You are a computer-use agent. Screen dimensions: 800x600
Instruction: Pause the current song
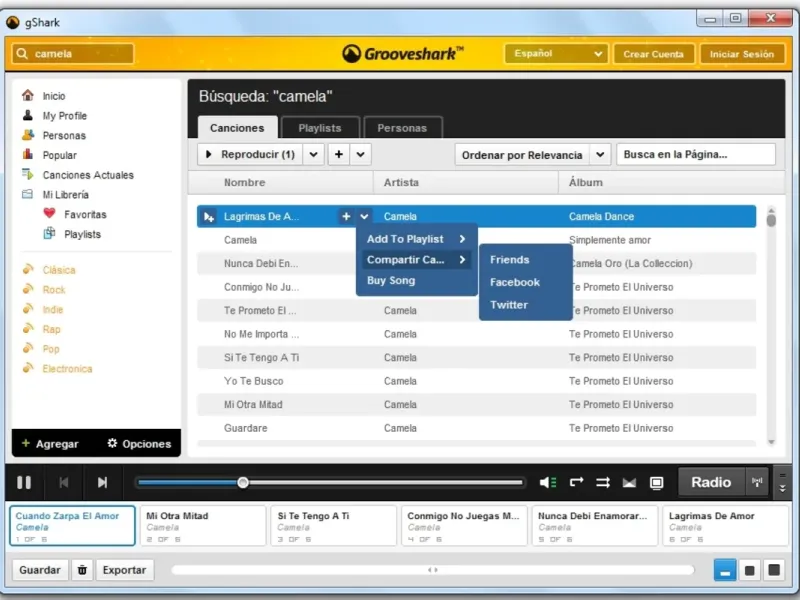(x=24, y=482)
